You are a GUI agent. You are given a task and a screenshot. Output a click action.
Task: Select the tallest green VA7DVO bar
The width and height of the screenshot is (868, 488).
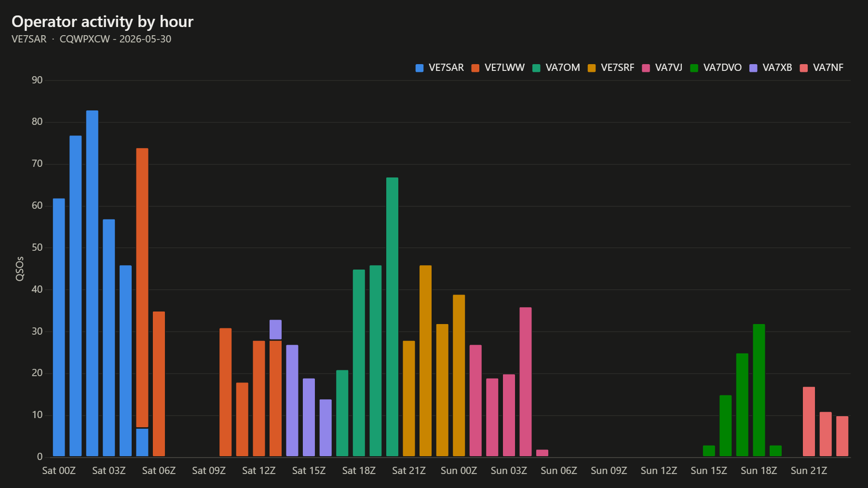point(759,390)
